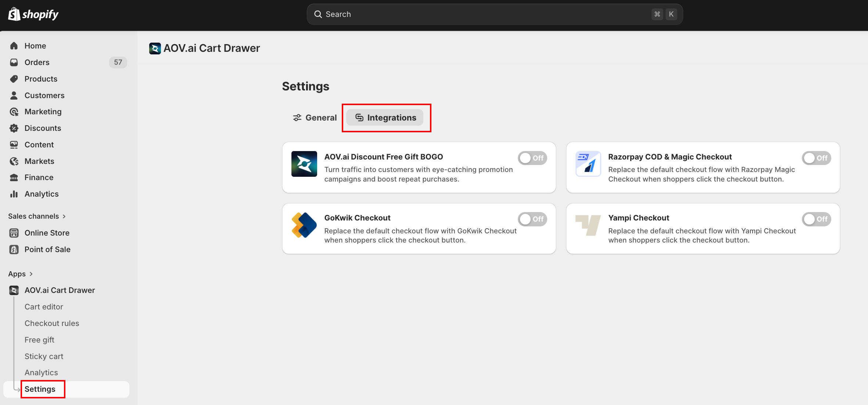Click the Integrations tab link icon
The image size is (868, 405).
[x=359, y=118]
